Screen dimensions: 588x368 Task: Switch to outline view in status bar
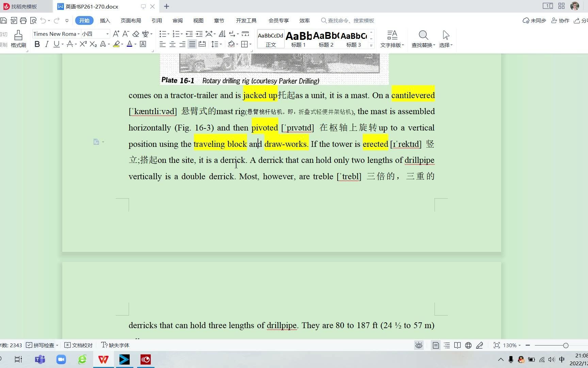(x=447, y=346)
